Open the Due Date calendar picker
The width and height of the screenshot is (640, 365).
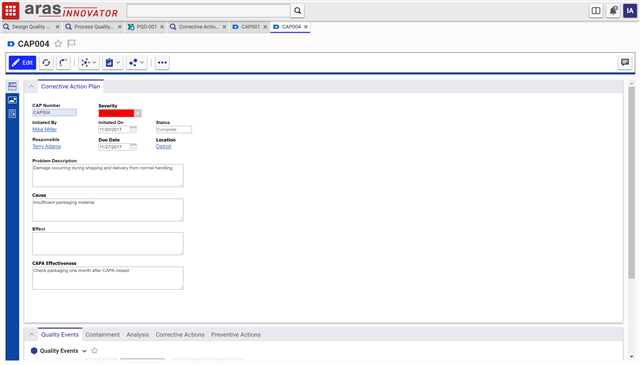click(x=133, y=147)
